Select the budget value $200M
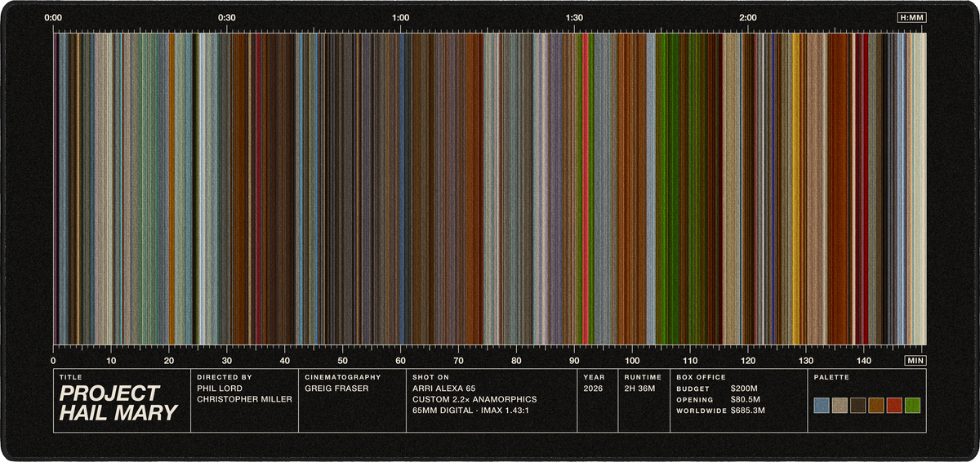This screenshot has width=980, height=462. tap(744, 389)
